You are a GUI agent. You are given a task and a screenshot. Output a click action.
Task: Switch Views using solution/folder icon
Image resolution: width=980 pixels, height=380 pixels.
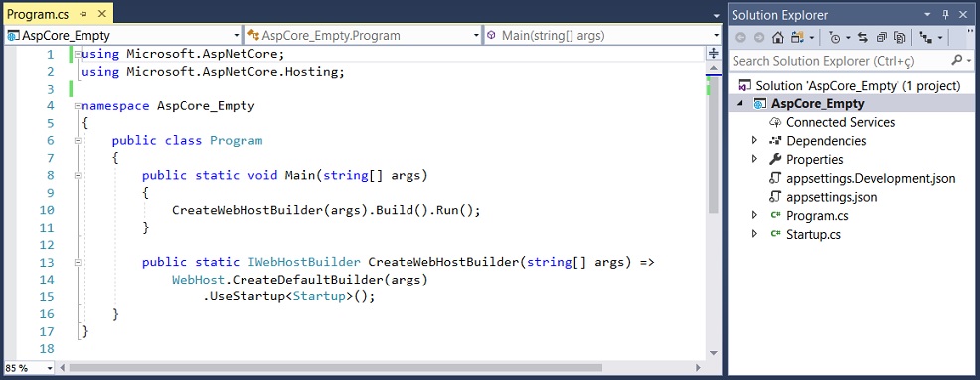[x=796, y=38]
